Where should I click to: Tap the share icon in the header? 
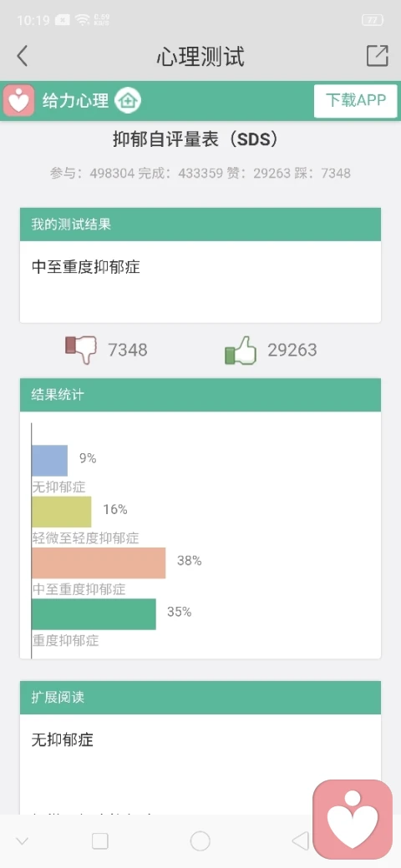coord(377,56)
